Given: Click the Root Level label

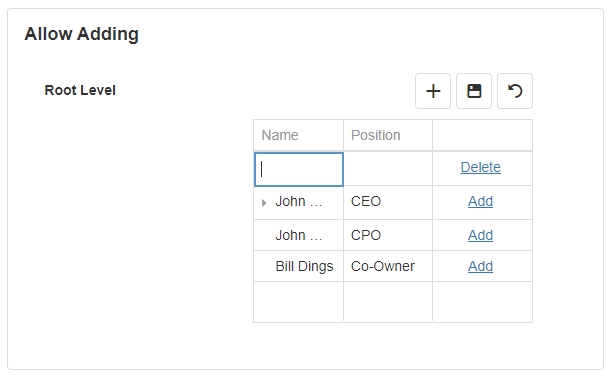Looking at the screenshot, I should pyautogui.click(x=80, y=90).
